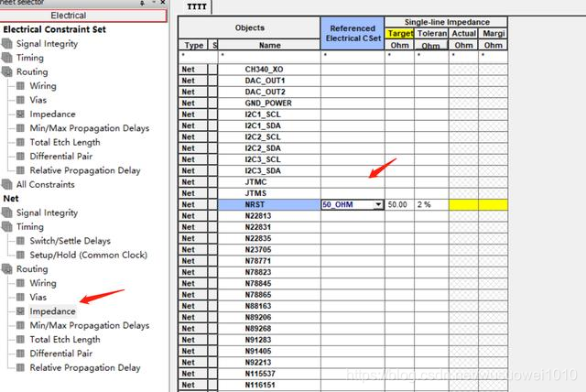Click Setup/Hold (Common Clock) worksheet icon
The image size is (586, 392).
(x=20, y=255)
